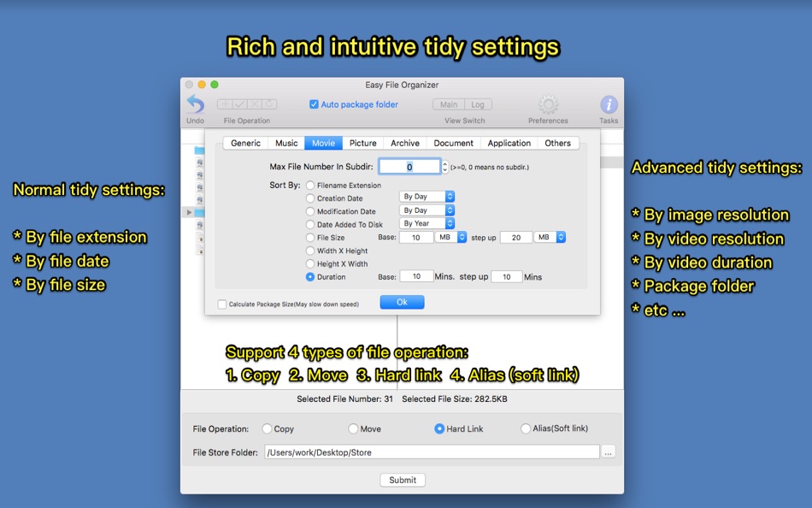Click the Submit button
Viewport: 812px width, 508px height.
click(x=403, y=480)
